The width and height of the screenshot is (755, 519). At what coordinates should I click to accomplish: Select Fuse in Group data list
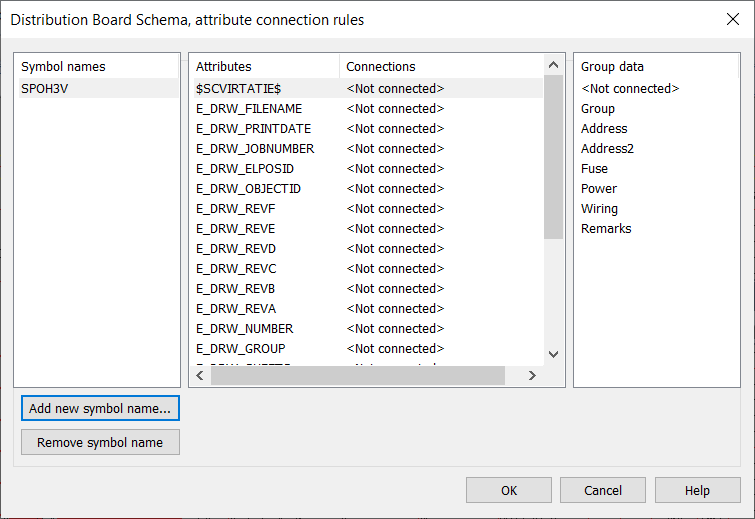594,169
